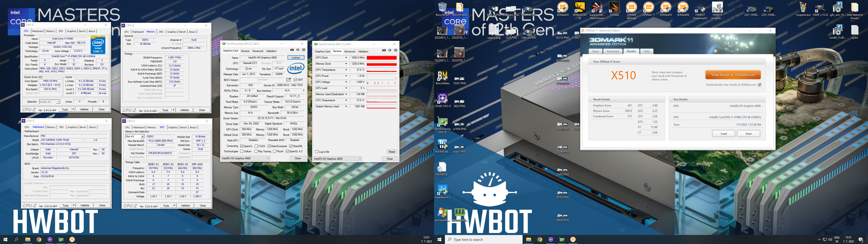This screenshot has height=244, width=868.
Task: Launch the HWBOT Unigine desktop shortcut
Action: (x=717, y=11)
